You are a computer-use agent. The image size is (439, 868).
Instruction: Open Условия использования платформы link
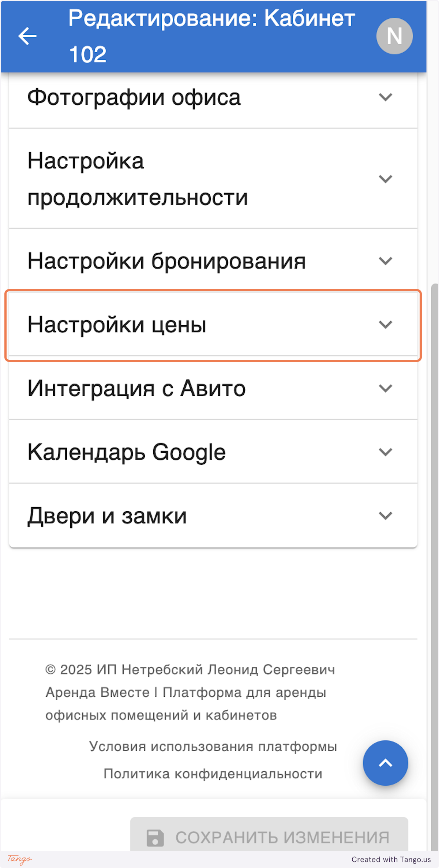(x=214, y=747)
